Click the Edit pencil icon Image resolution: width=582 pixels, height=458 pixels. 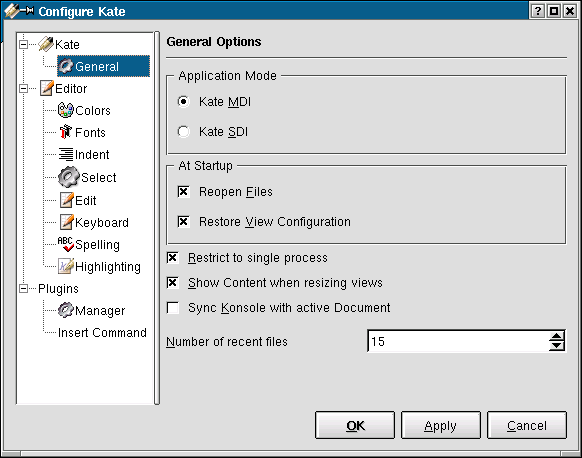[x=66, y=200]
